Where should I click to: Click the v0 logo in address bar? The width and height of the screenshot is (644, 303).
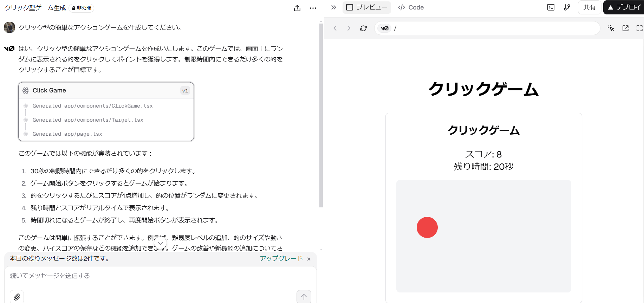[385, 28]
